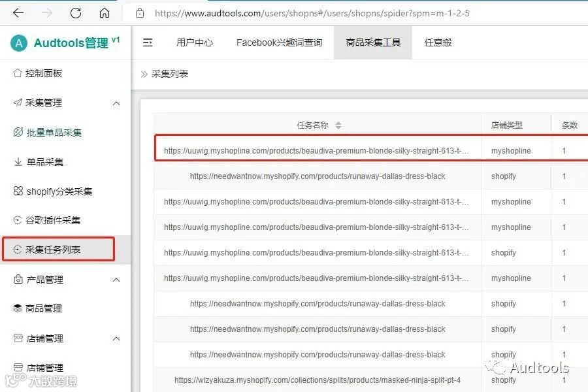
Task: Click shopify type in second row
Action: pyautogui.click(x=504, y=176)
